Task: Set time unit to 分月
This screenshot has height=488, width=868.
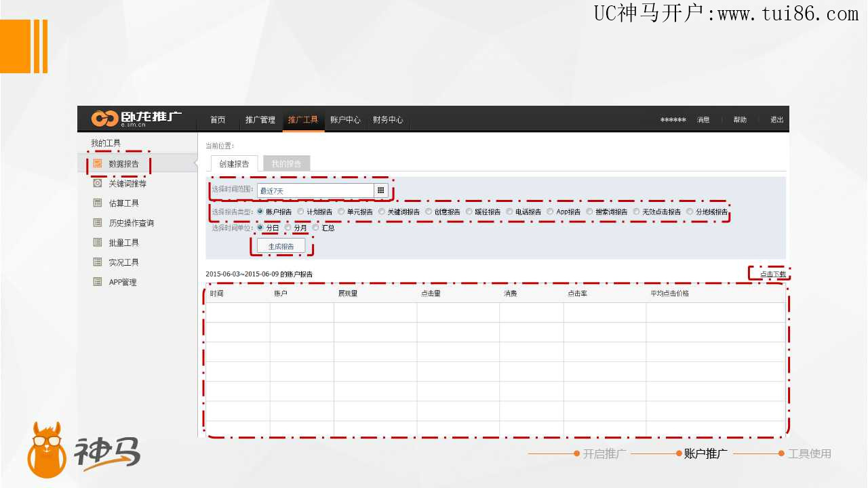Action: 288,228
